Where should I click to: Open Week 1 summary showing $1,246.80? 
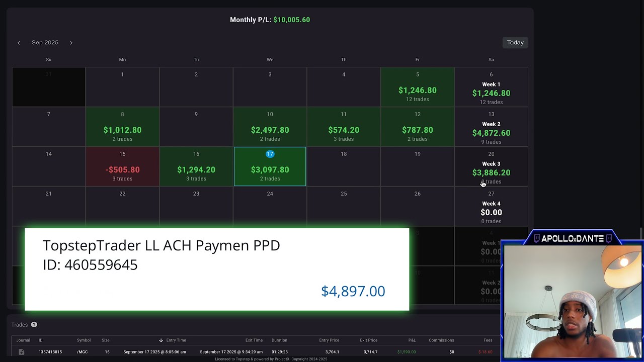pos(491,87)
